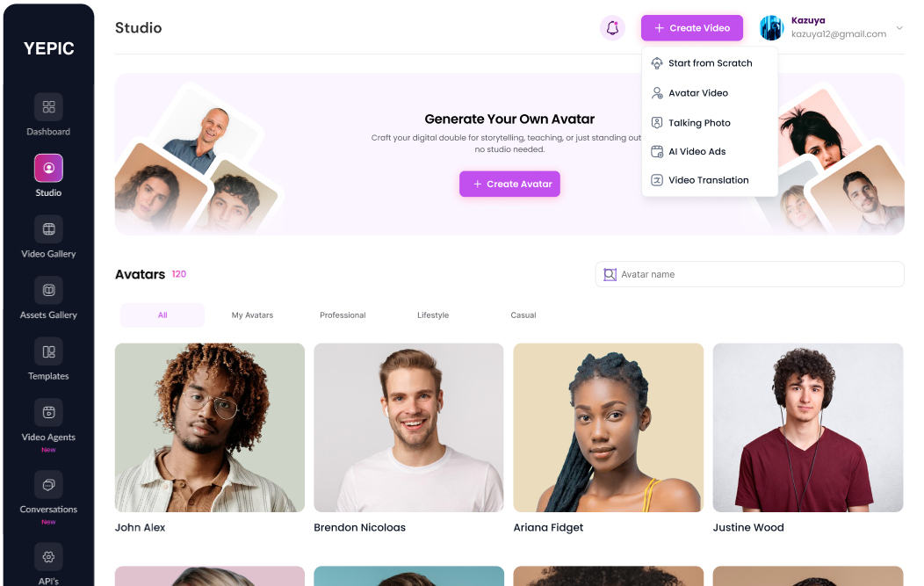Click the Avatar name search field

pos(749,274)
